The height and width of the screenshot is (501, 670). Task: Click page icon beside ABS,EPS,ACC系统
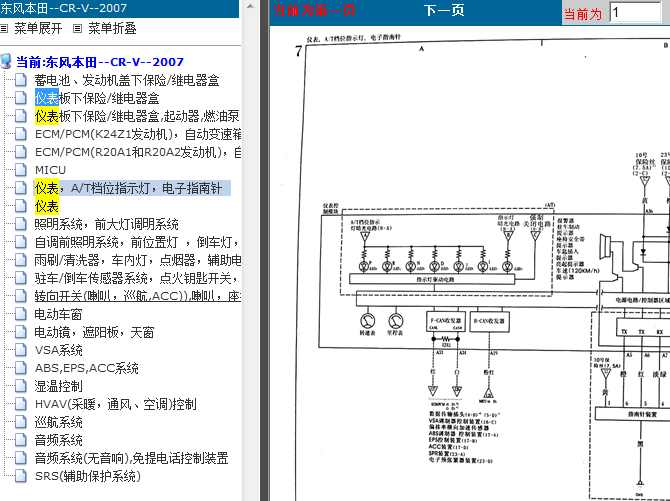click(x=21, y=368)
